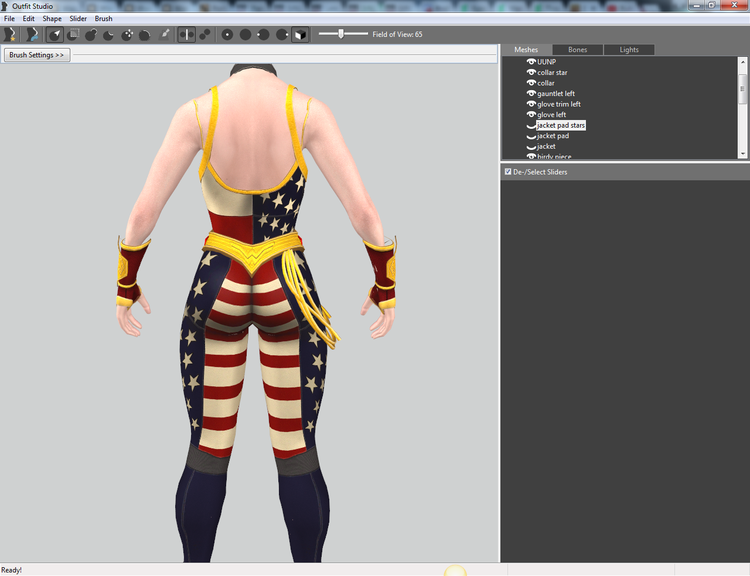Show the hidden jacket mesh
The image size is (750, 576).
pyautogui.click(x=531, y=147)
